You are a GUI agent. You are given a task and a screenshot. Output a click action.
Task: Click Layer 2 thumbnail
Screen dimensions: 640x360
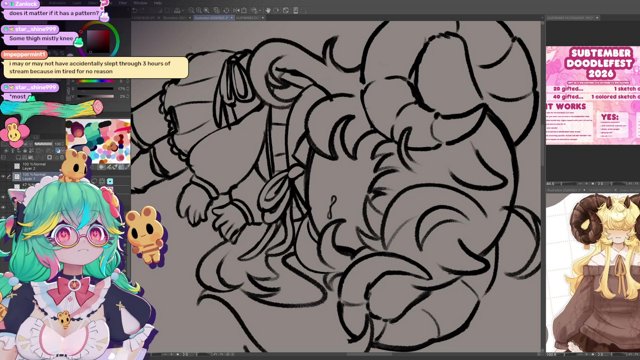(x=17, y=166)
